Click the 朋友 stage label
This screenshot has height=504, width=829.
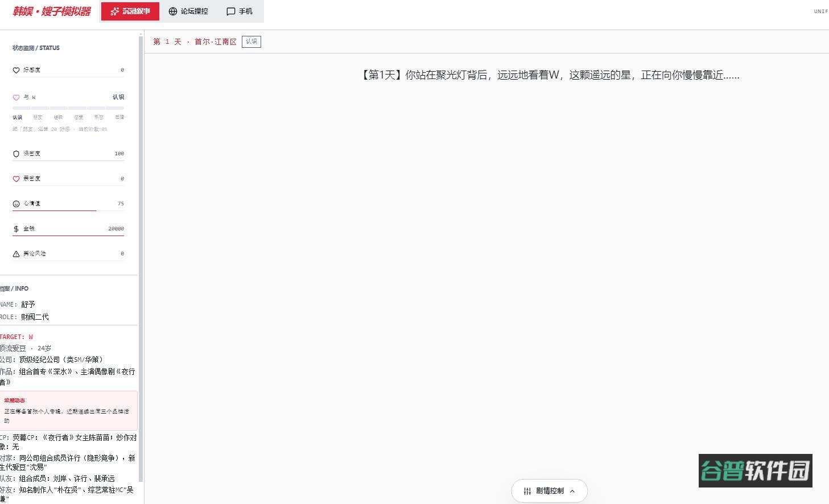click(38, 117)
